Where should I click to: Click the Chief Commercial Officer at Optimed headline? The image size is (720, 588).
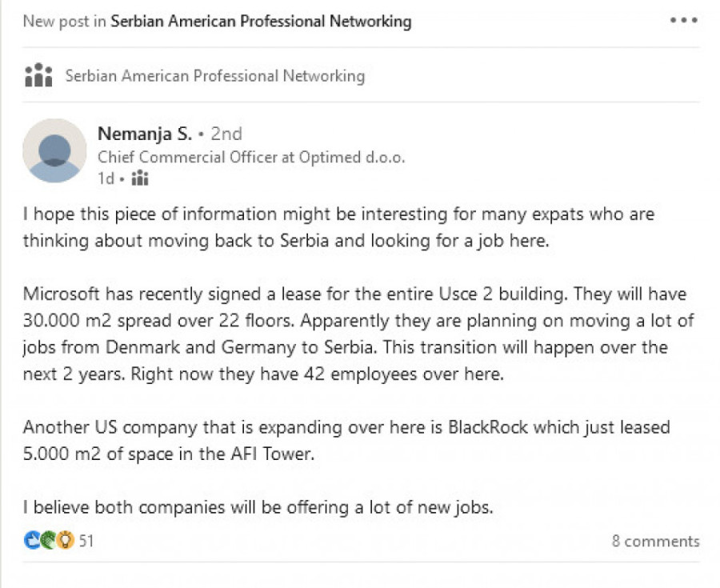tap(251, 158)
